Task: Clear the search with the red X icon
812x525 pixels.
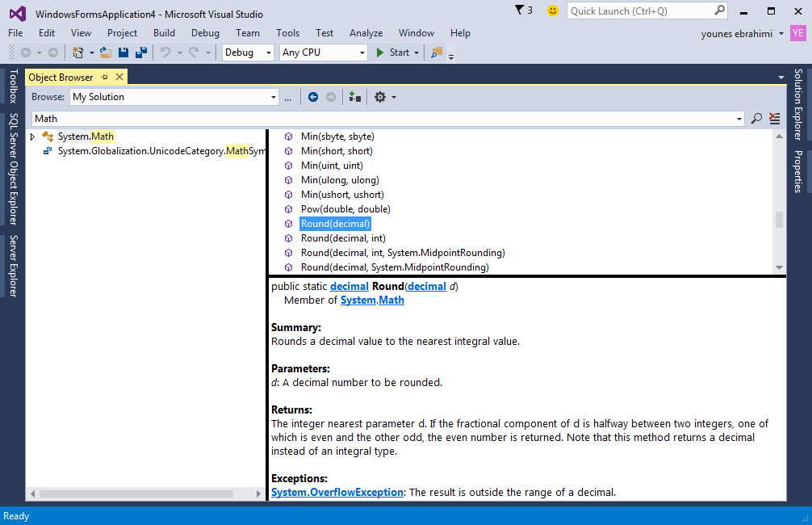Action: (775, 119)
